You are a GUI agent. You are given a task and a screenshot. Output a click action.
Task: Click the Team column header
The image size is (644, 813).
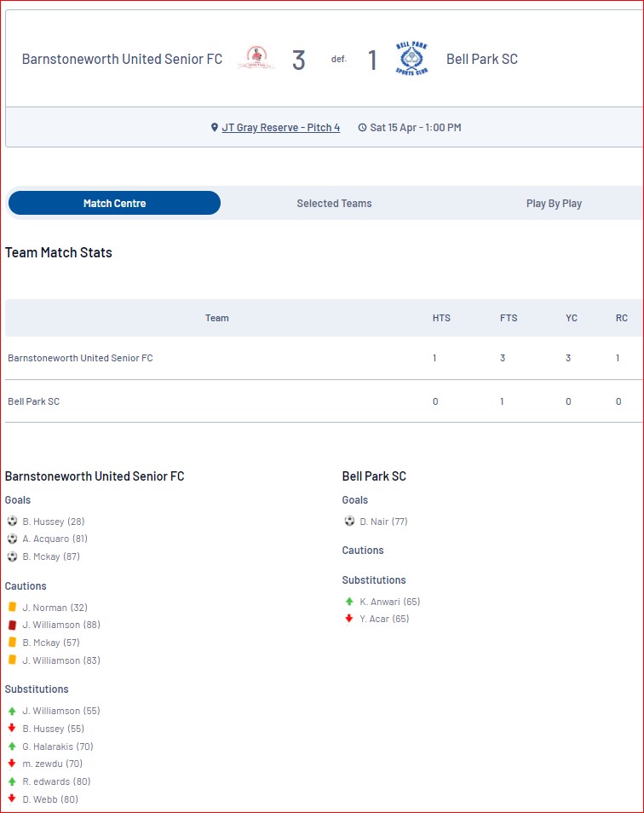click(x=216, y=318)
